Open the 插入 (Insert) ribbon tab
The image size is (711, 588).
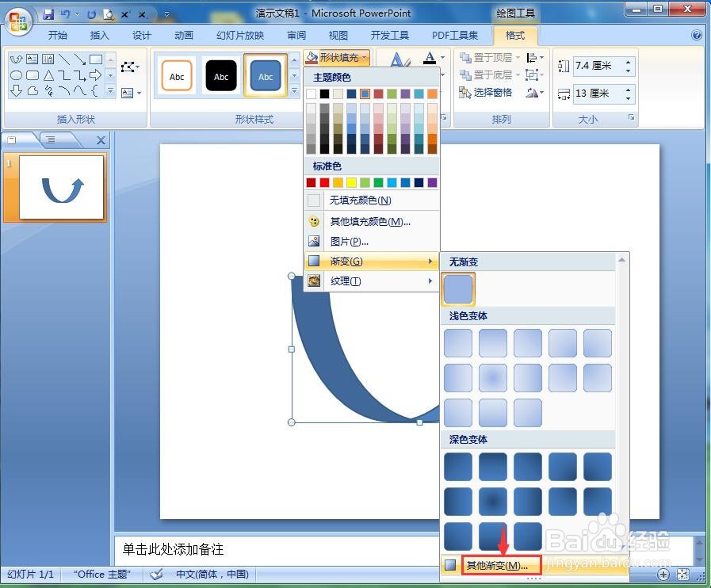click(99, 35)
